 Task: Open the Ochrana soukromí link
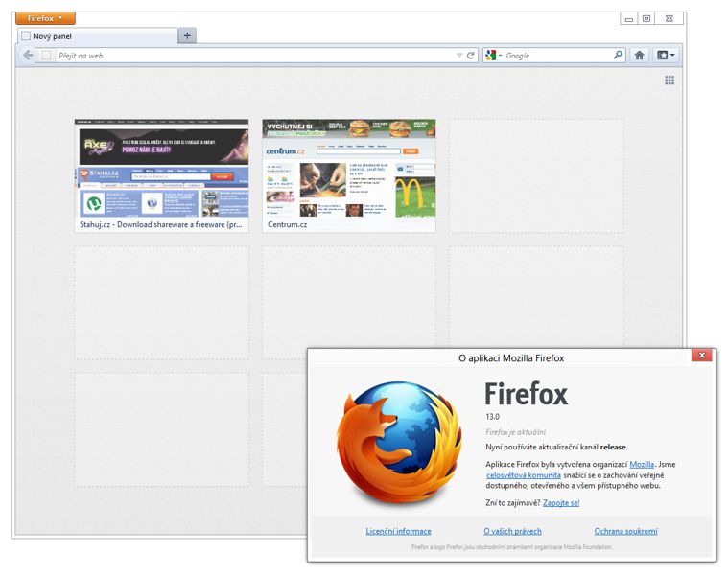click(626, 531)
